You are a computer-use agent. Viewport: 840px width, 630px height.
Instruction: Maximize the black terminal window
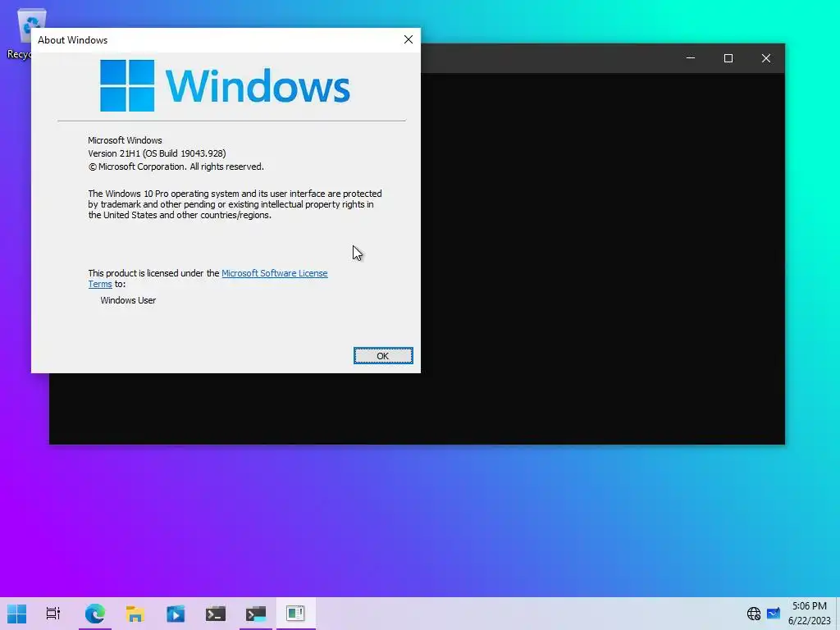728,58
